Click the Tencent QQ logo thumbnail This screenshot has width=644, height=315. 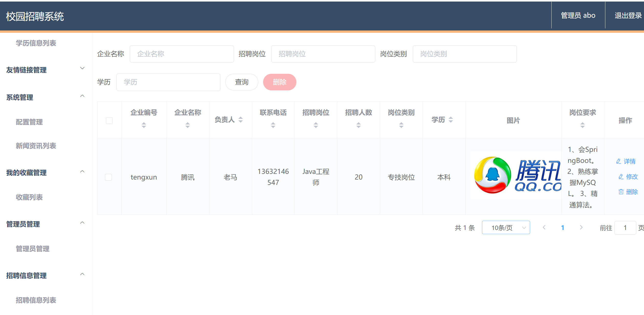pyautogui.click(x=516, y=175)
